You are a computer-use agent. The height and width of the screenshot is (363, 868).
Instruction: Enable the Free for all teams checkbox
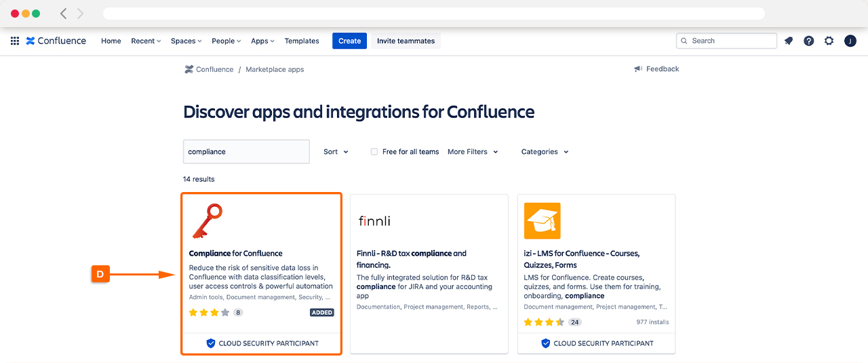pyautogui.click(x=374, y=152)
